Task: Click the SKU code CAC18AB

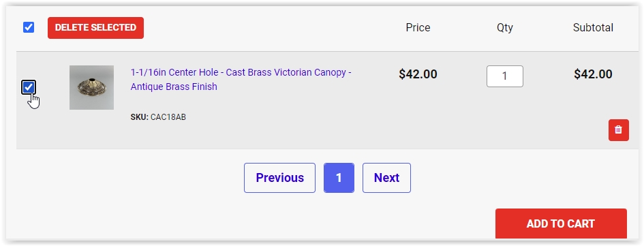Action: (168, 117)
